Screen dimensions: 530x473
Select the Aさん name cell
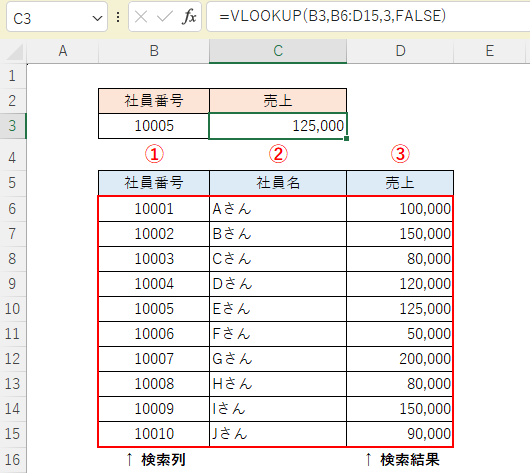pos(278,209)
